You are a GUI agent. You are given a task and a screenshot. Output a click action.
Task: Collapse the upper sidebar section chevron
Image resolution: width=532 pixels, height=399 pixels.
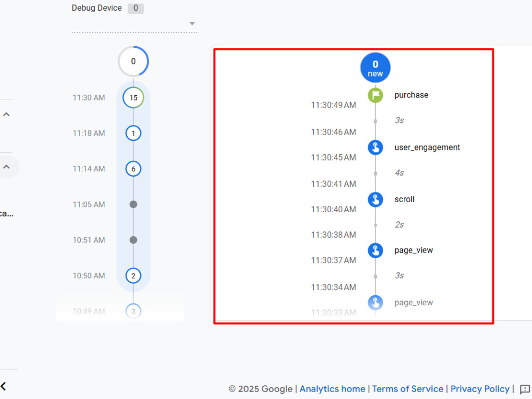[x=6, y=114]
